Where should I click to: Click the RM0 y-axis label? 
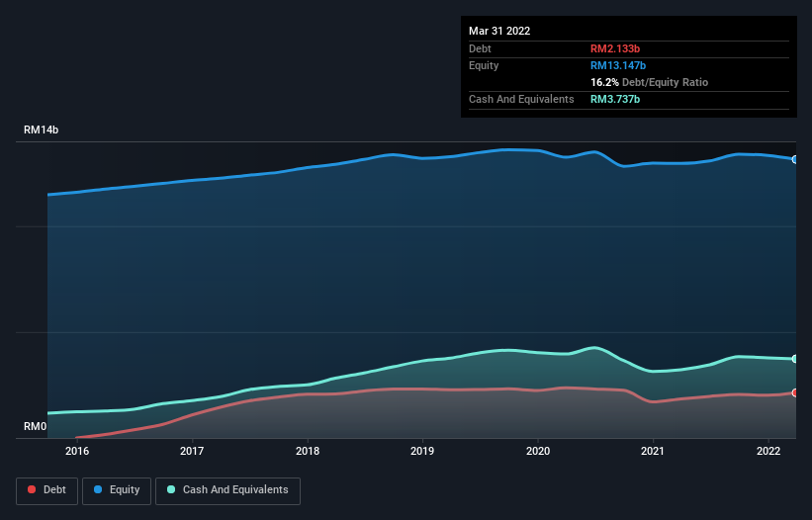[x=35, y=426]
